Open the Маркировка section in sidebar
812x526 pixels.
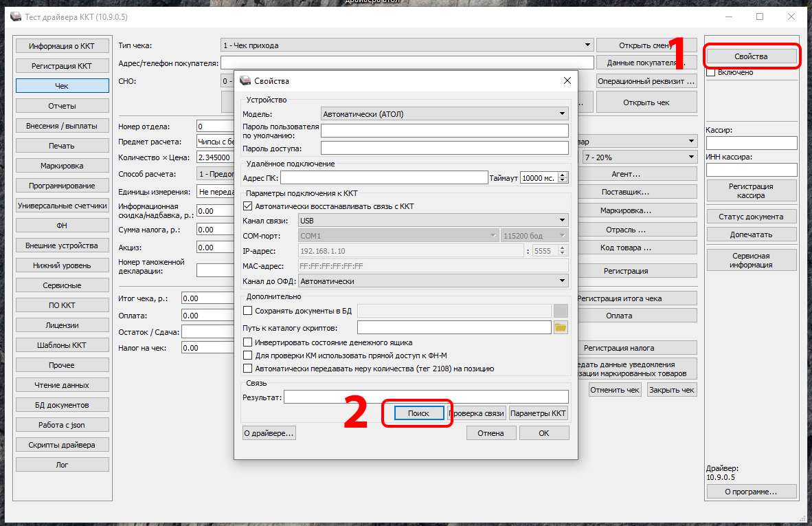tap(62, 166)
